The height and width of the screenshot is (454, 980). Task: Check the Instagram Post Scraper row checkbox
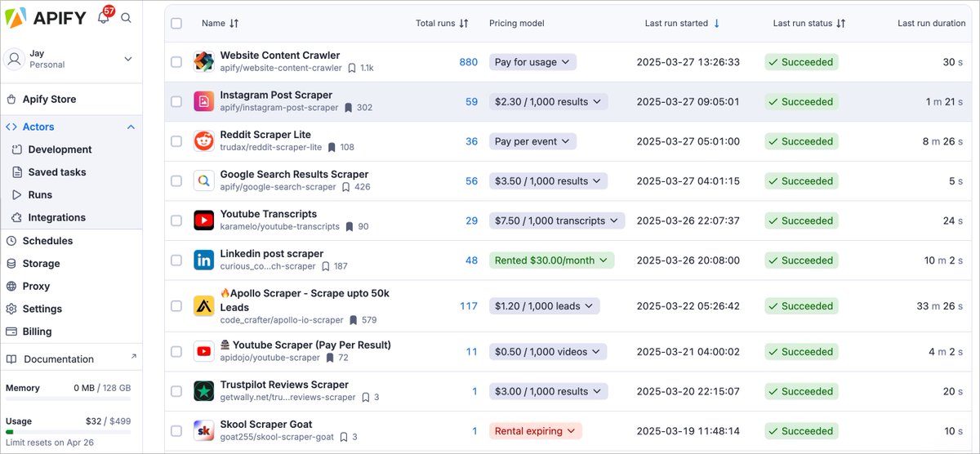(176, 101)
